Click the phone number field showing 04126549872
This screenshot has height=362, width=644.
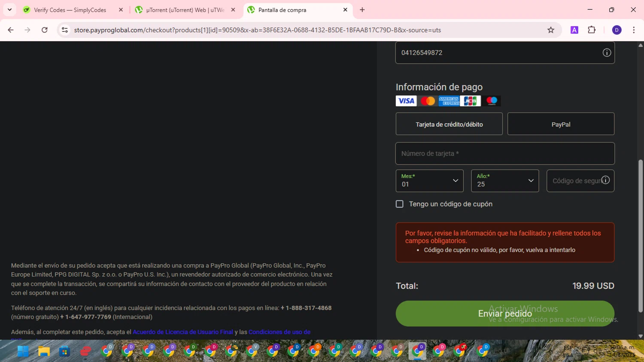[505, 52]
